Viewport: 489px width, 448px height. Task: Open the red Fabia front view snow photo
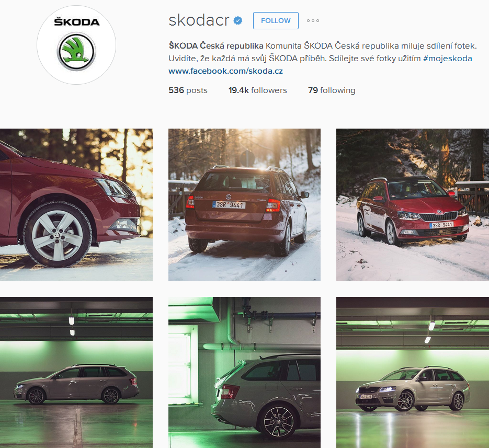tap(413, 205)
